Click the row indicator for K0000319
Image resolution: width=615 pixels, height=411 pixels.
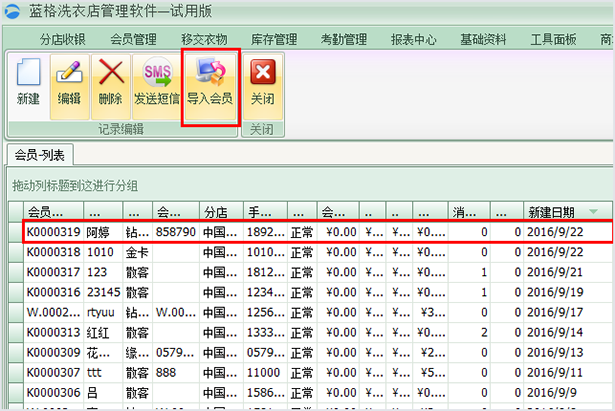16,232
